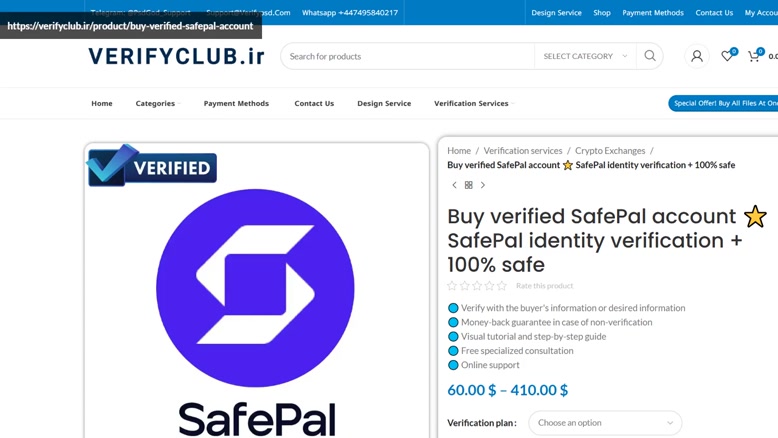Click the back-to-products grid icon

click(x=468, y=185)
